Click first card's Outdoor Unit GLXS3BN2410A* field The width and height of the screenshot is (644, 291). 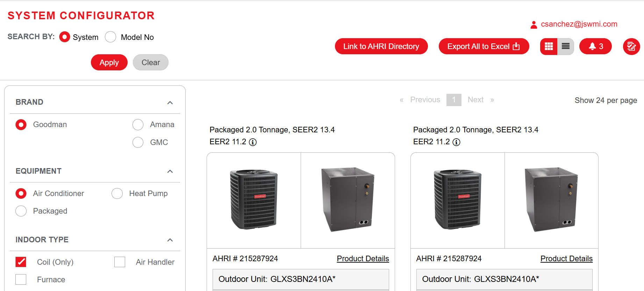301,279
